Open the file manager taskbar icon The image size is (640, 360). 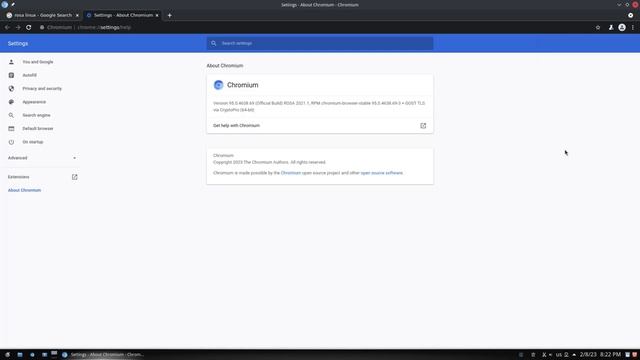[20, 355]
